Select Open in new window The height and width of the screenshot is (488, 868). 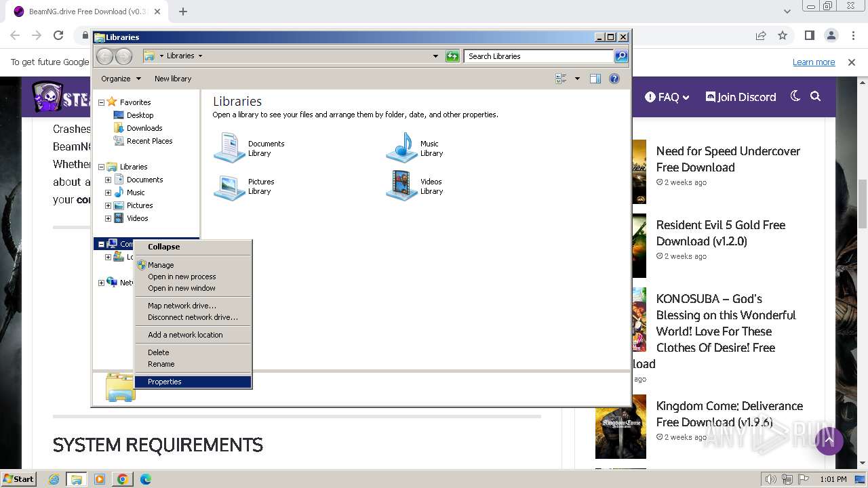point(193,288)
